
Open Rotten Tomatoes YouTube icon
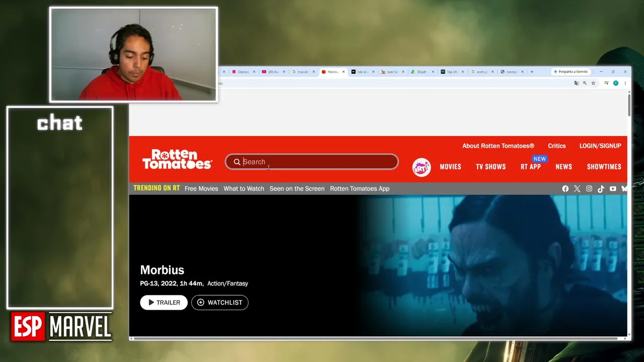pyautogui.click(x=613, y=189)
